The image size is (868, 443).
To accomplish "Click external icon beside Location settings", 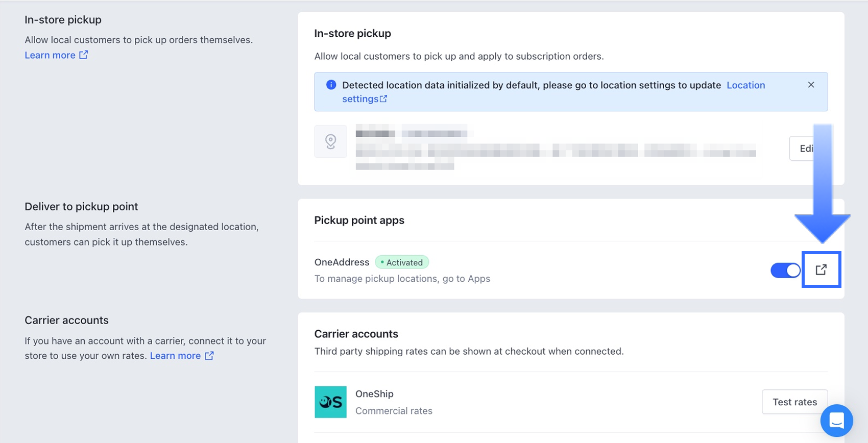I will coord(383,99).
